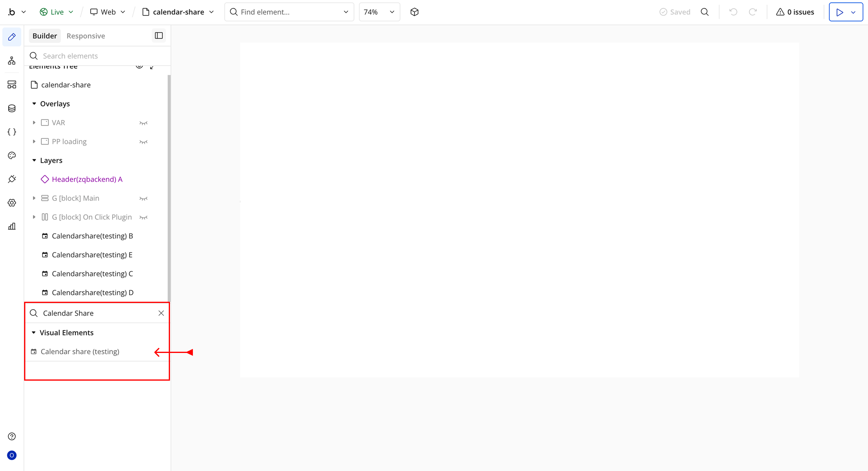The width and height of the screenshot is (868, 471).
Task: Collapse the Visual Elements section
Action: coord(34,333)
